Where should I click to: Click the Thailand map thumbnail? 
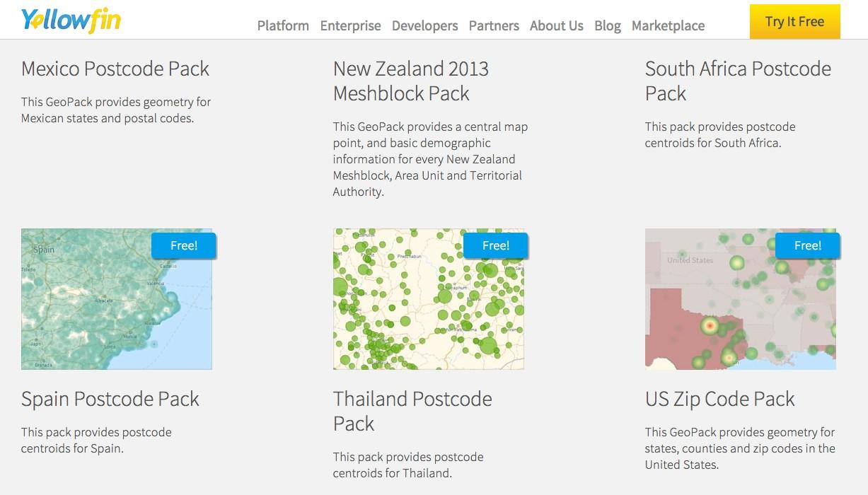[429, 298]
